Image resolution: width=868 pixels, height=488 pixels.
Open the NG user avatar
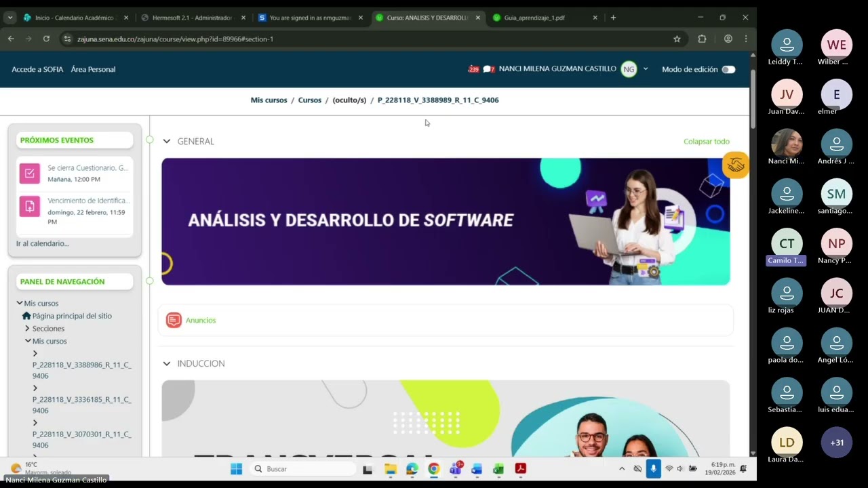coord(629,69)
